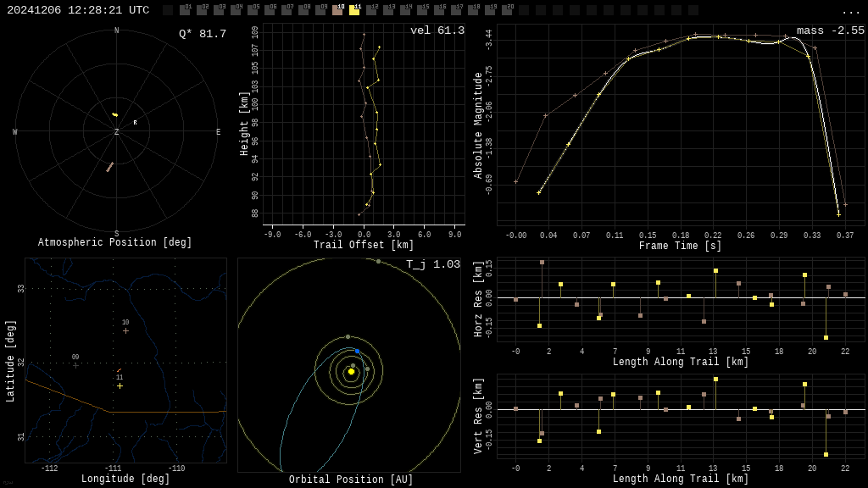The width and height of the screenshot is (868, 488).
Task: Click the Q* 81.7 value
Action: click(203, 34)
